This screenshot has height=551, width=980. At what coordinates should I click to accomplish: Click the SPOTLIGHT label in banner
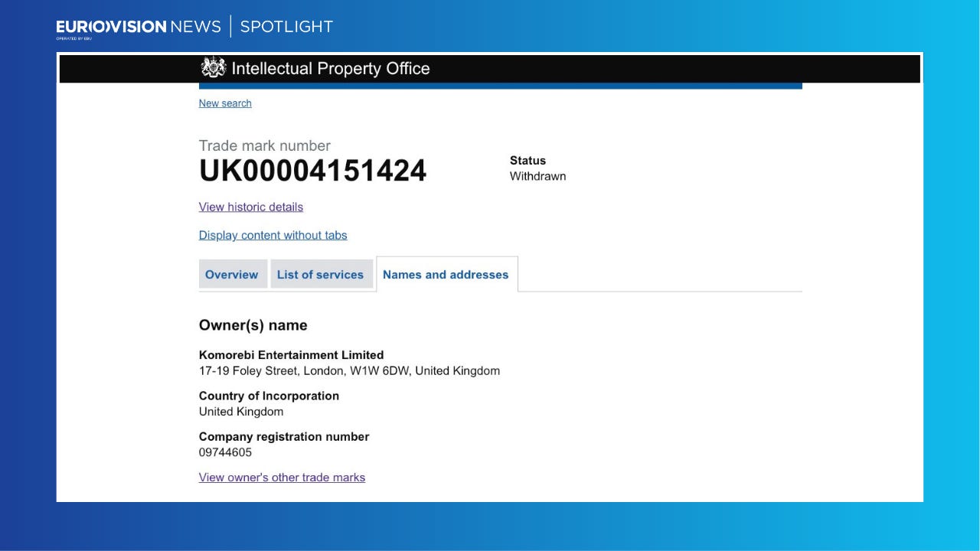click(287, 27)
